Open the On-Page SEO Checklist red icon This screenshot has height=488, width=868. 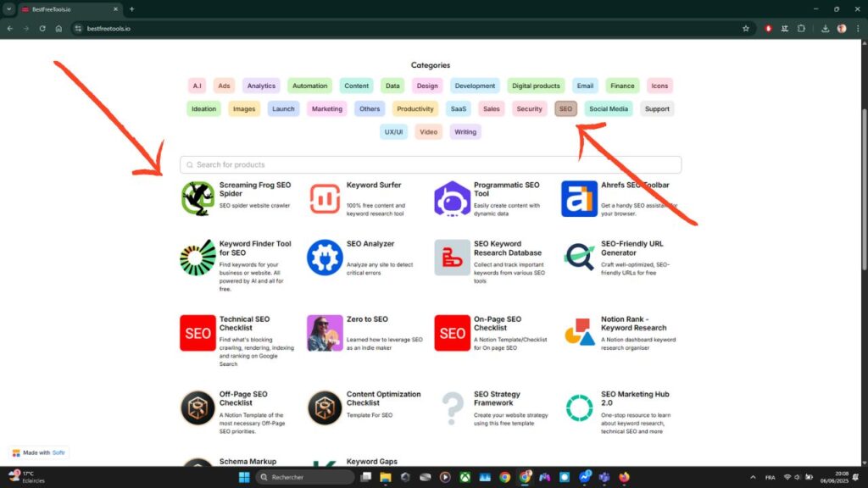(452, 333)
